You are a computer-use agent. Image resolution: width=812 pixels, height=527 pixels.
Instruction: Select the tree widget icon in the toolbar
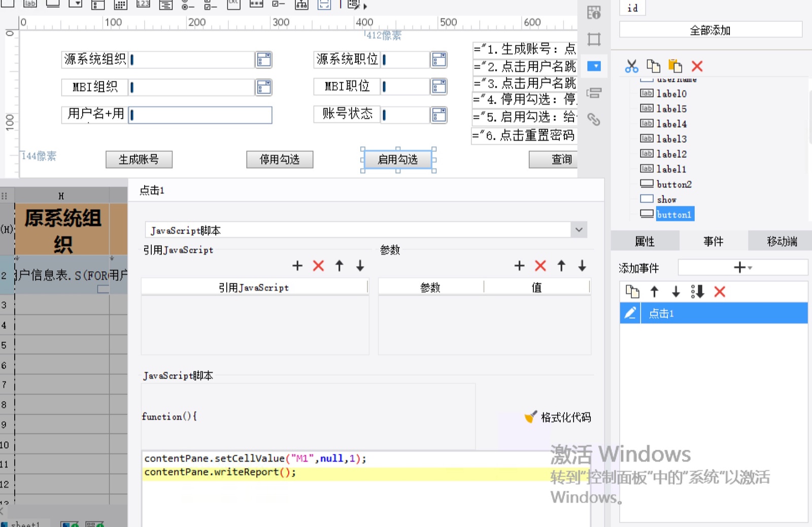[301, 5]
